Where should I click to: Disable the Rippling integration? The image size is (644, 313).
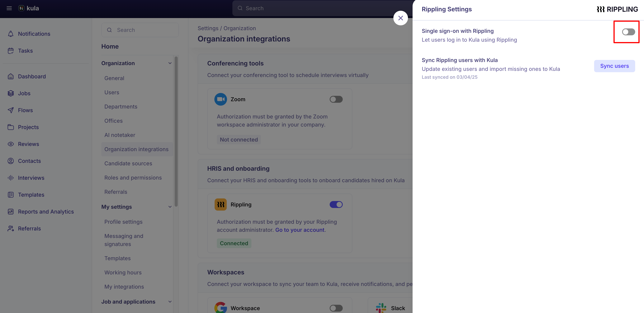[x=336, y=205]
